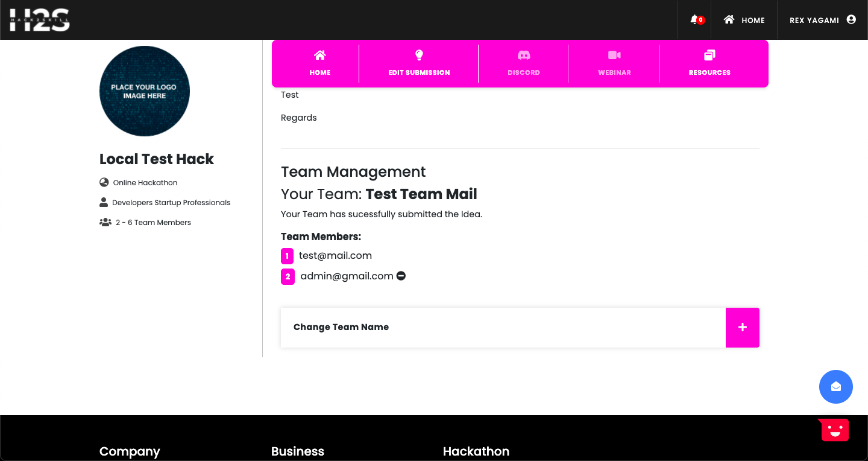Click the test@mail.com team member entry
Viewport: 868px width, 461px height.
point(335,256)
